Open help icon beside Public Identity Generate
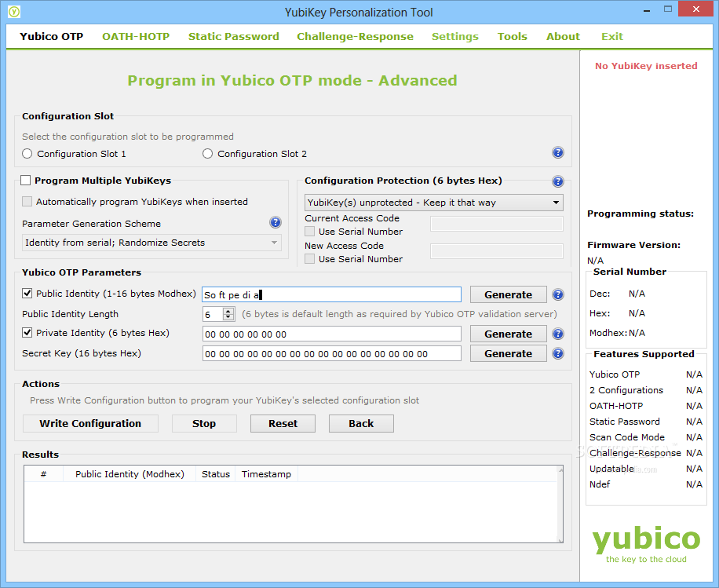The width and height of the screenshot is (719, 588). click(x=557, y=294)
